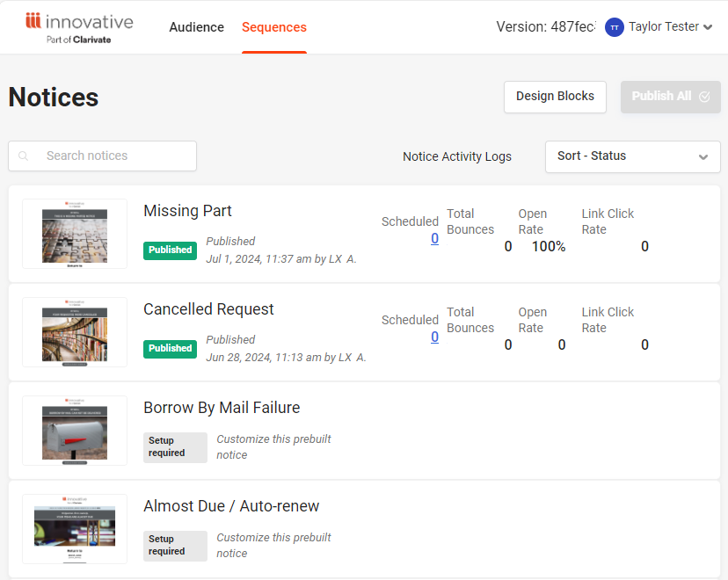This screenshot has height=580, width=728.
Task: Click the TT user avatar circle
Action: [614, 27]
